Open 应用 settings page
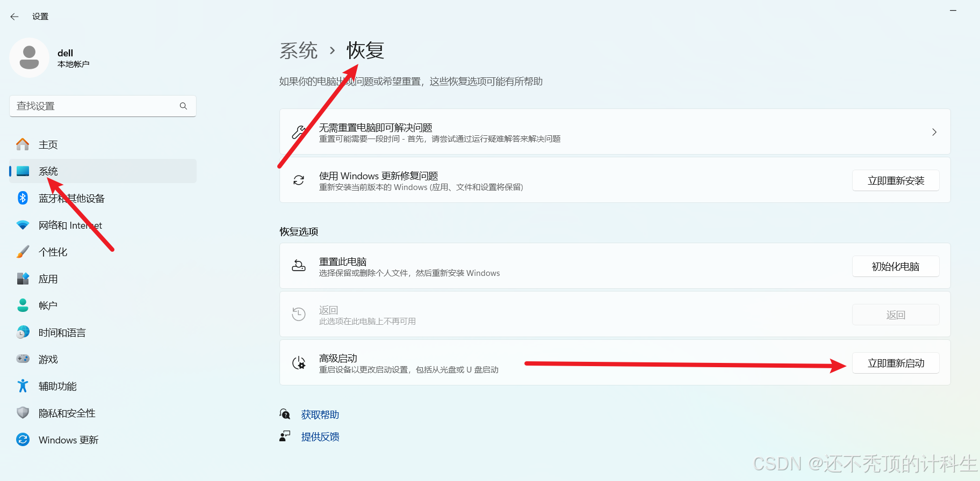Screen dimensions: 980x481 (x=103, y=279)
